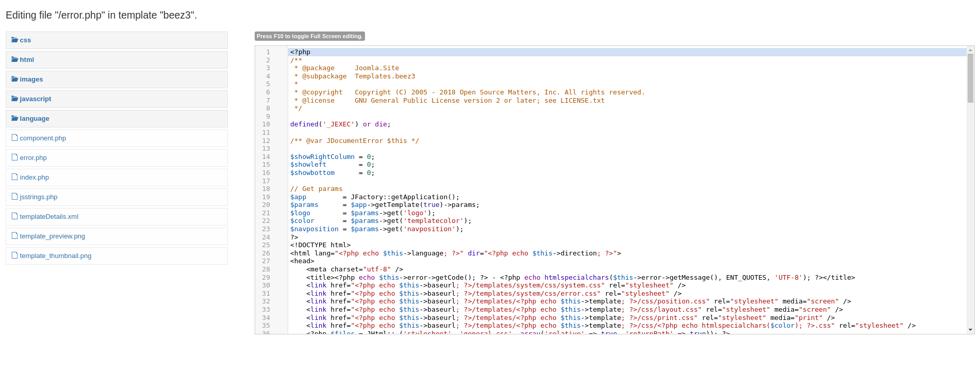
Task: Expand the language folder
Action: tap(117, 119)
